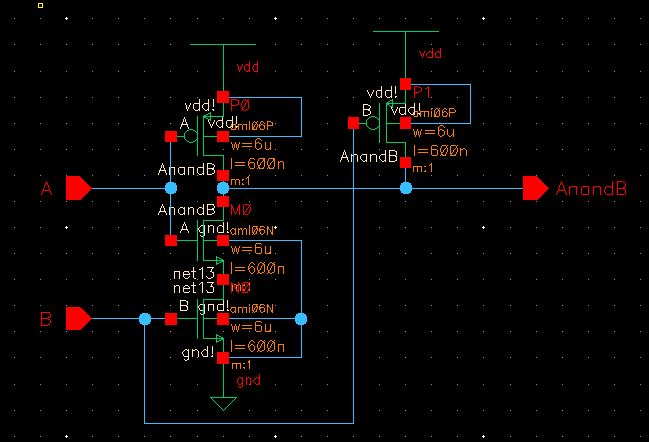Select 'AnandB' net label left of P1 drain

click(x=368, y=156)
